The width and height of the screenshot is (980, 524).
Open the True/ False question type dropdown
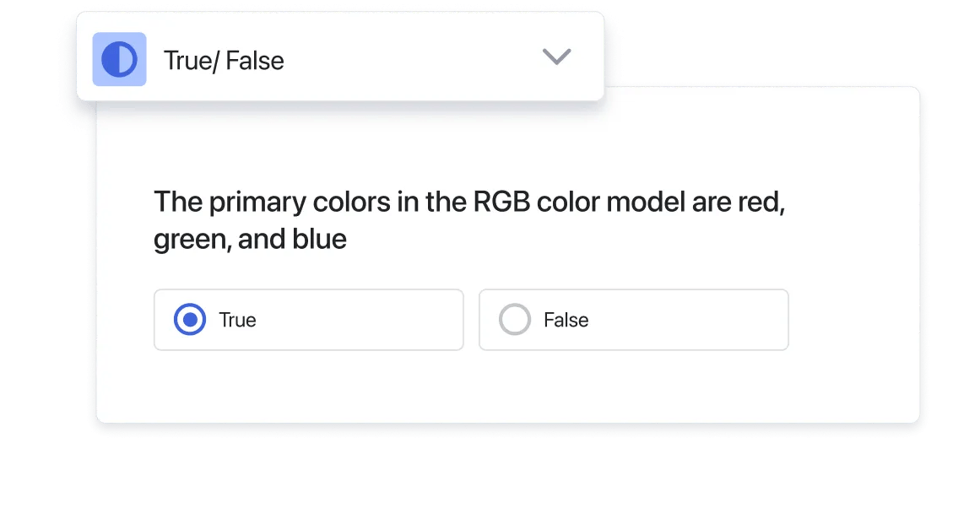[x=340, y=59]
